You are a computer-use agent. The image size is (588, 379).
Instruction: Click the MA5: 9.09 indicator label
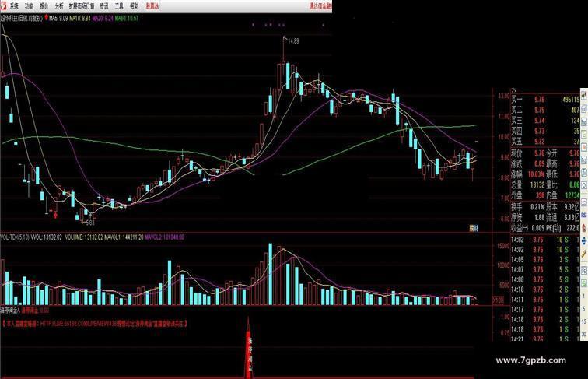pyautogui.click(x=58, y=18)
